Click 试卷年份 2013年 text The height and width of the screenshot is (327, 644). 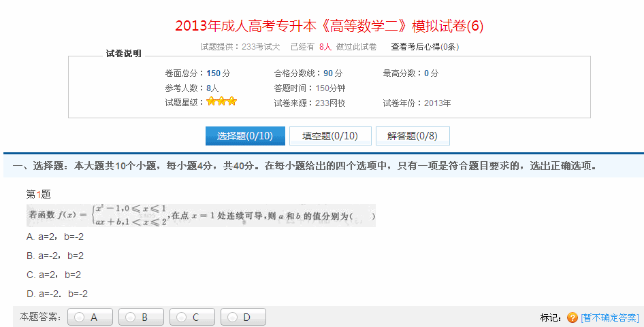point(417,103)
